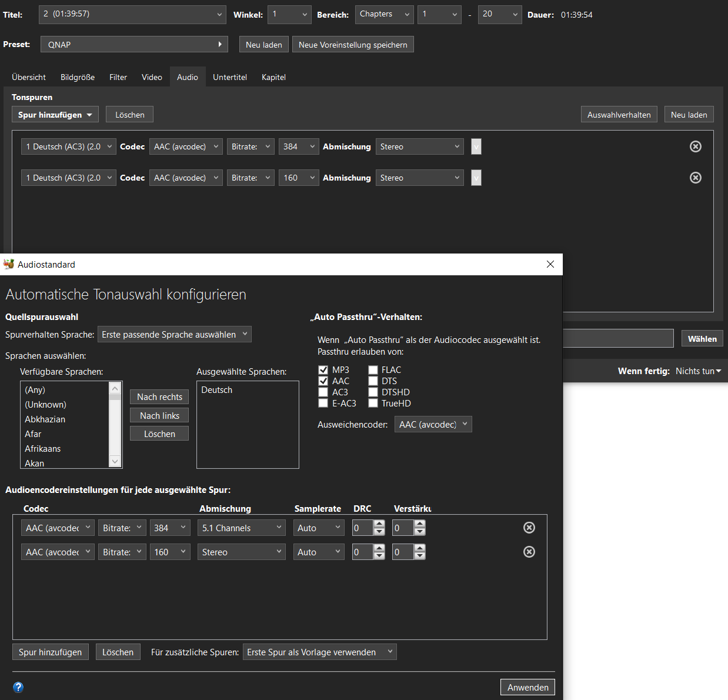Open the Titel dropdown
The width and height of the screenshot is (728, 700).
pyautogui.click(x=132, y=14)
